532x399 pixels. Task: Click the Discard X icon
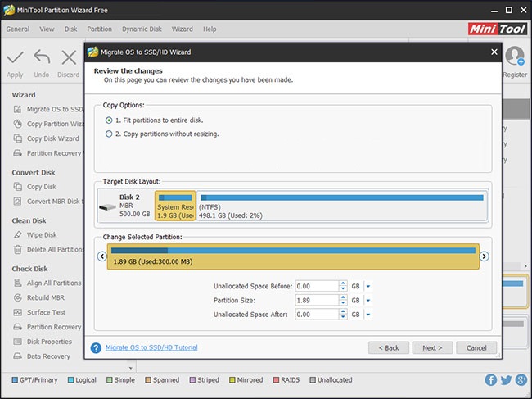tap(69, 59)
